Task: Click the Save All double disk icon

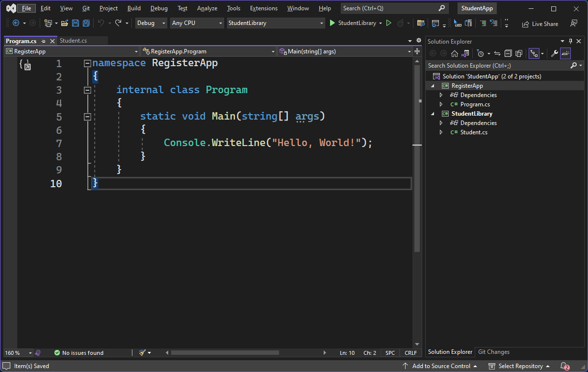Action: (x=86, y=23)
